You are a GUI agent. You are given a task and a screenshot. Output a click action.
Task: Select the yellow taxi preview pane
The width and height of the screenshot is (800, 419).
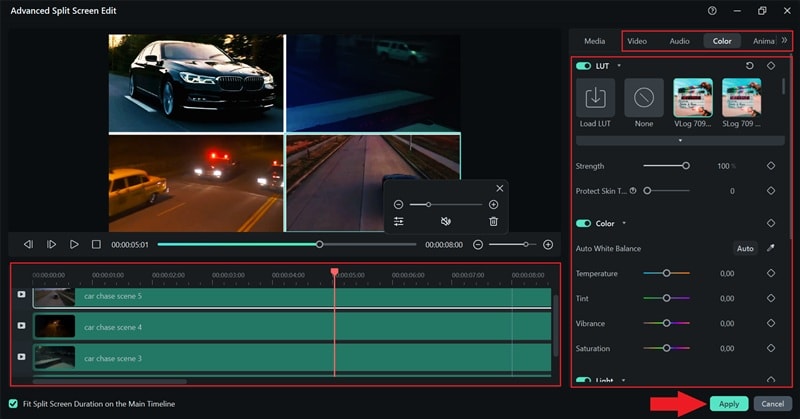(x=196, y=184)
